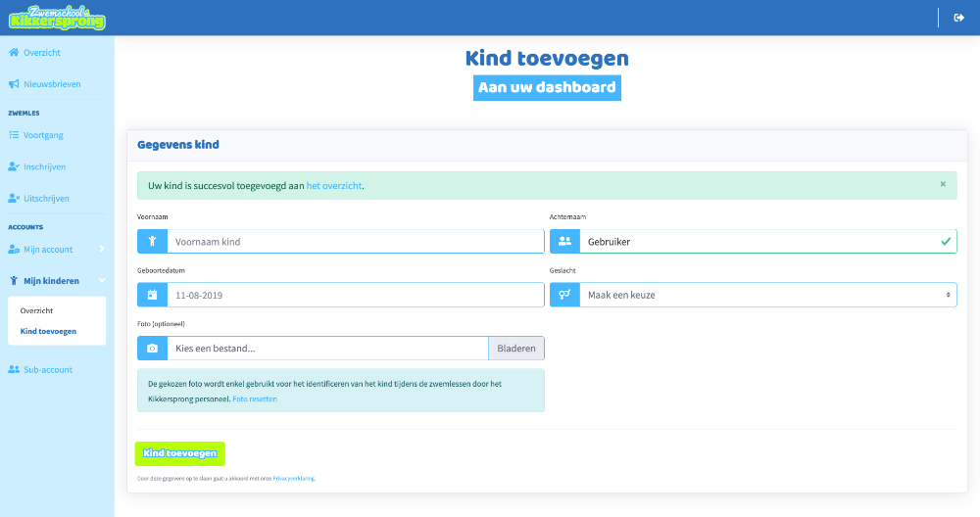Go to Nieuwsbrieven in sidebar

click(51, 84)
